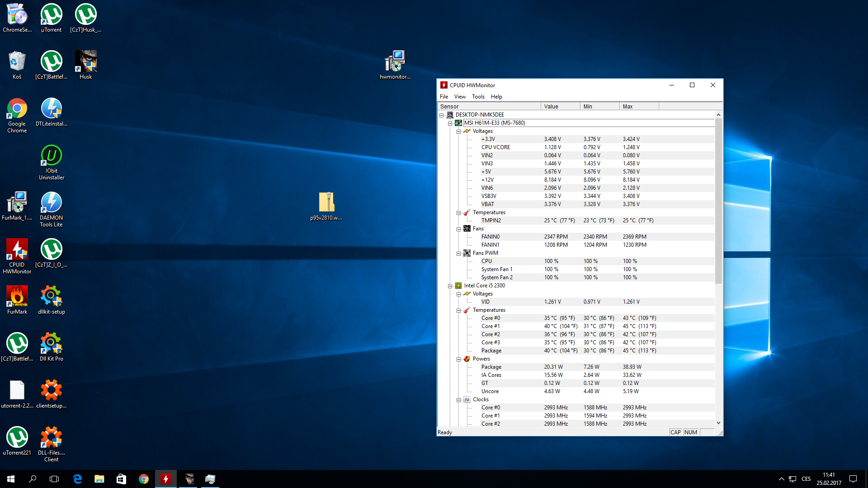This screenshot has height=488, width=868.
Task: Open the View menu
Action: click(459, 97)
